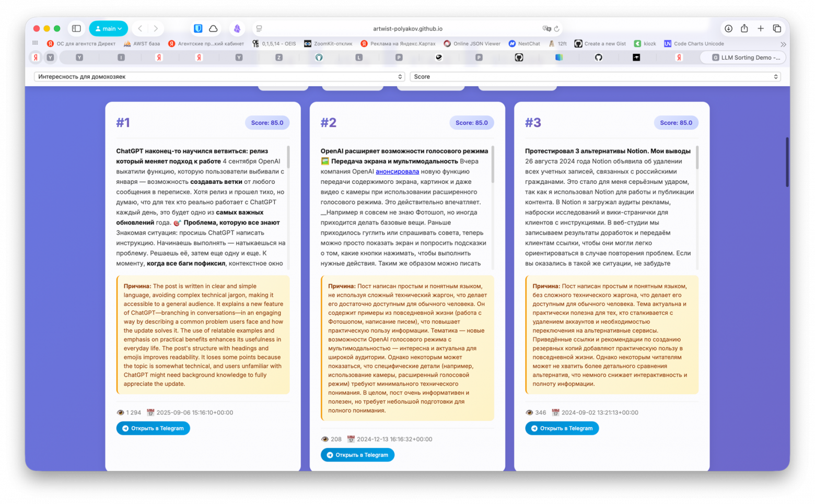Toggle the Safari sidebar panel
Screen dimensions: 815x504
pos(76,29)
